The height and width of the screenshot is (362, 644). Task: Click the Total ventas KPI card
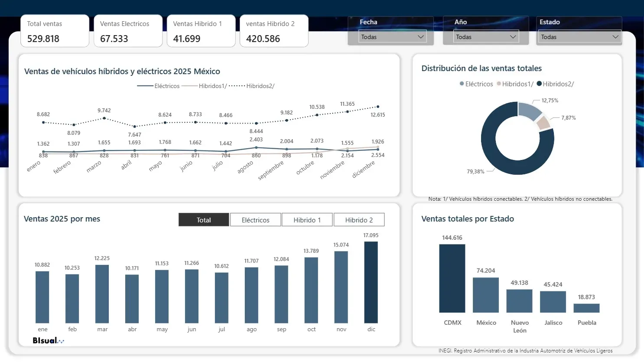pos(55,31)
